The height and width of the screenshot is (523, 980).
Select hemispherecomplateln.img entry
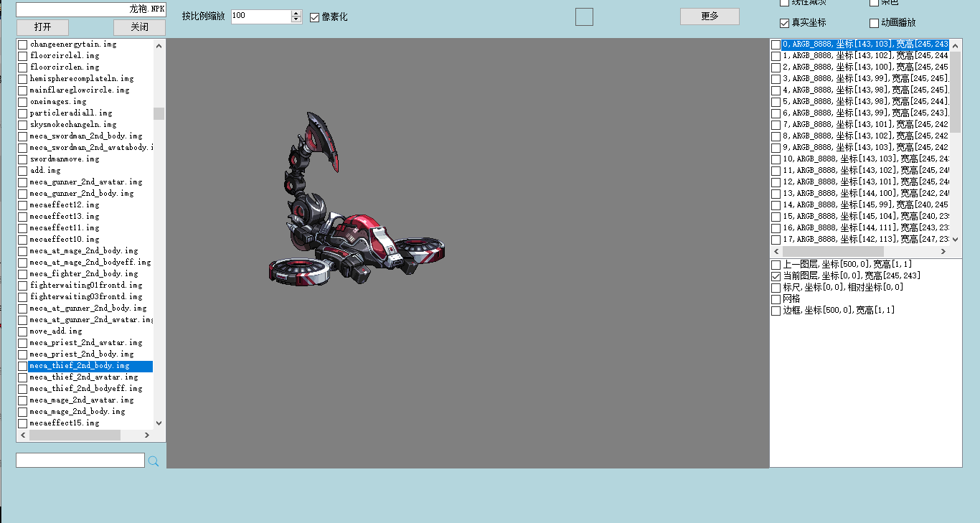(x=82, y=79)
